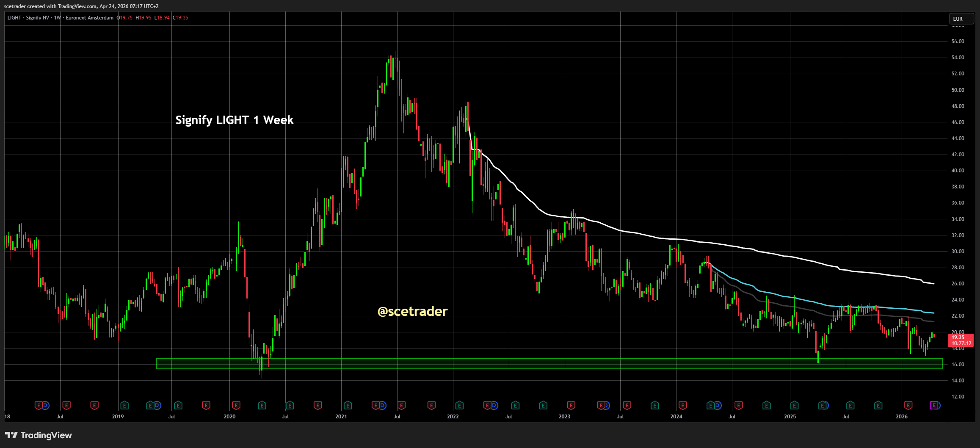The image size is (980, 448).
Task: Open the green earnings marker in October 2025
Action: point(878,406)
